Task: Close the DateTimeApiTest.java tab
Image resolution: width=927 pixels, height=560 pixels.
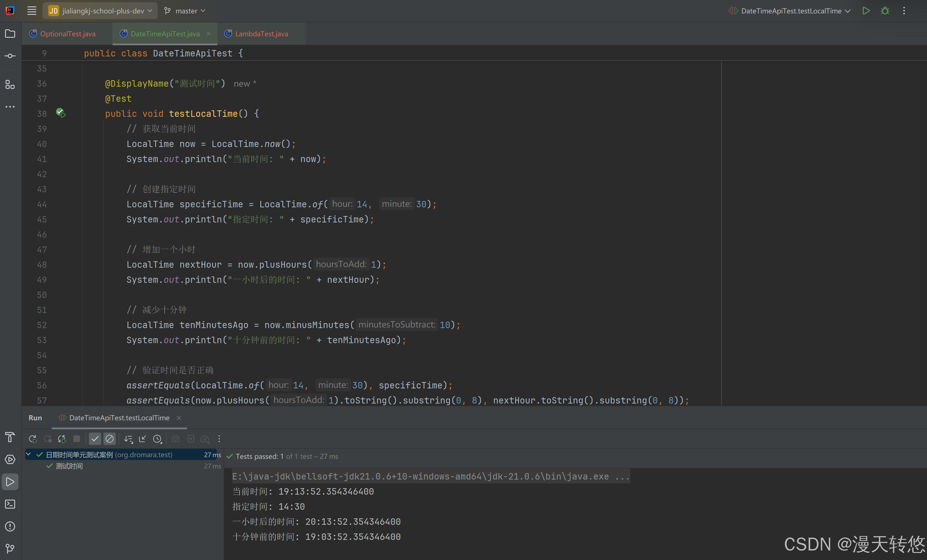Action: coord(209,34)
